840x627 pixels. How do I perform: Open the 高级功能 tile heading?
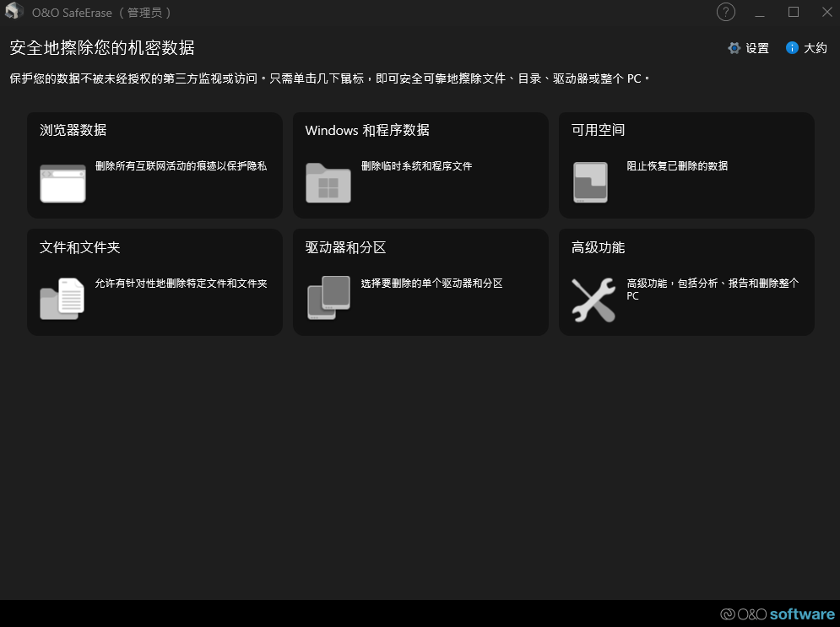coord(598,247)
